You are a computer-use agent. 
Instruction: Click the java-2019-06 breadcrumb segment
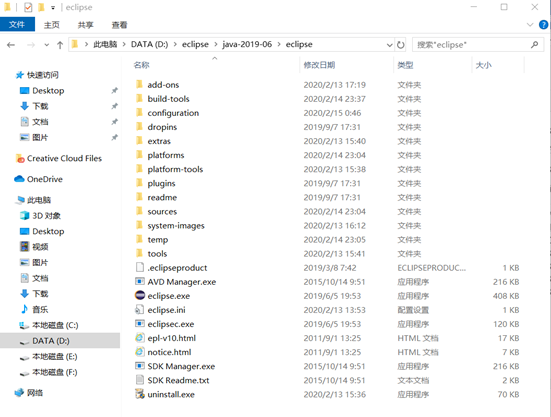tap(247, 44)
